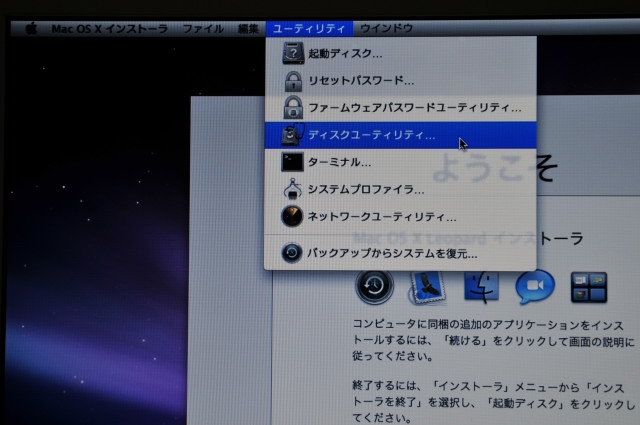
Task: Click the restore-from-backup clock icon
Action: 291,253
